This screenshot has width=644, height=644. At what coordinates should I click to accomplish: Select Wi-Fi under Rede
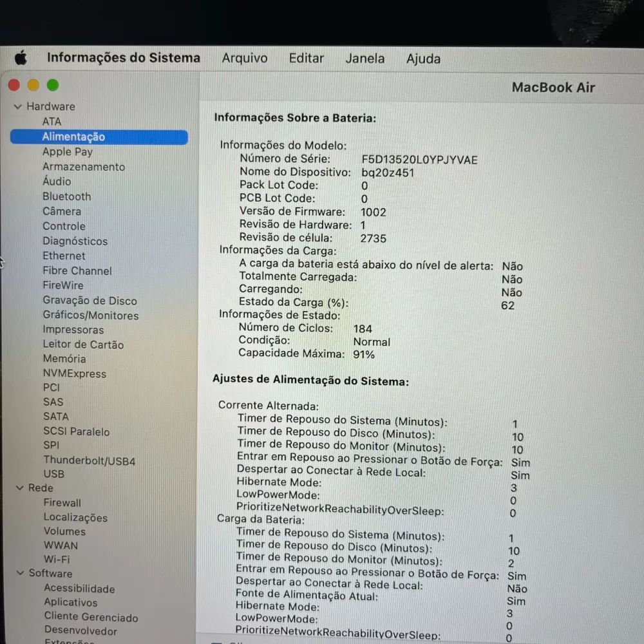point(57,560)
